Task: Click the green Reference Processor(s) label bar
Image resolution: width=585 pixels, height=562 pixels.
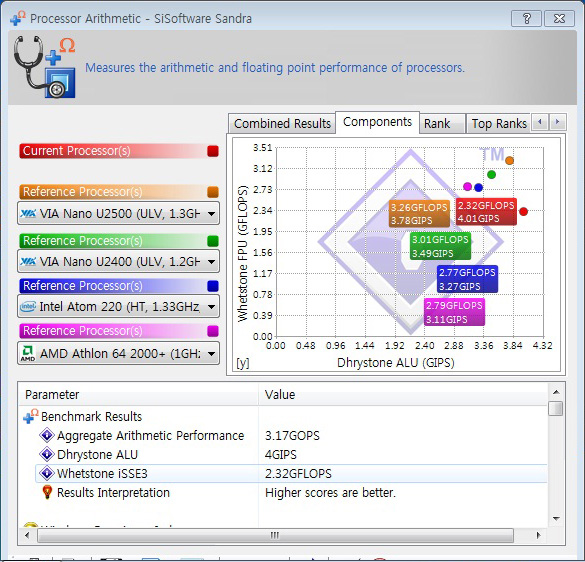Action: 119,241
